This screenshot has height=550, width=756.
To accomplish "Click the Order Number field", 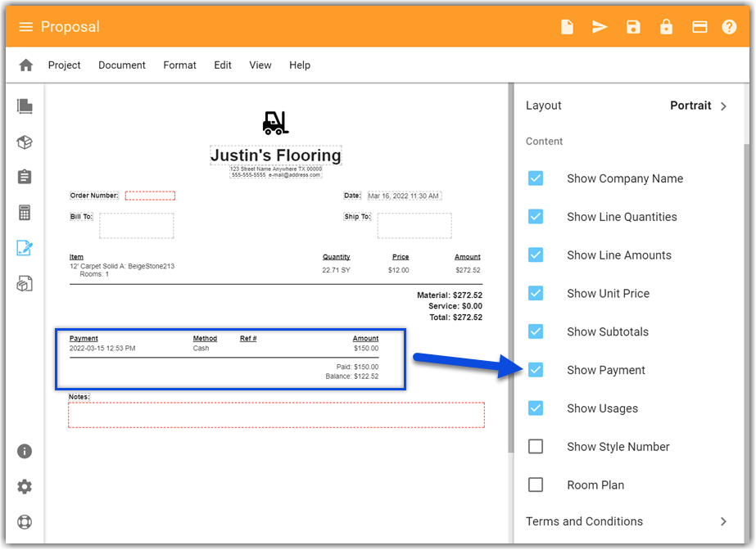I will (150, 196).
